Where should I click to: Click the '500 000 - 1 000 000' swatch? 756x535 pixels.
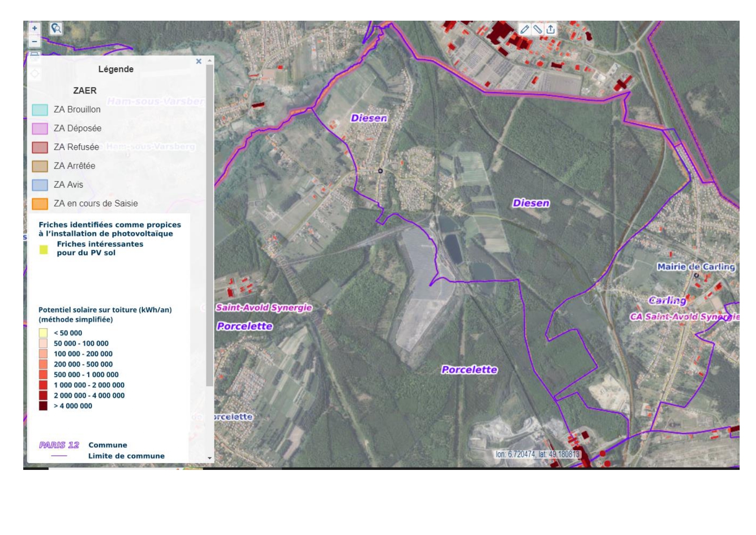point(43,375)
